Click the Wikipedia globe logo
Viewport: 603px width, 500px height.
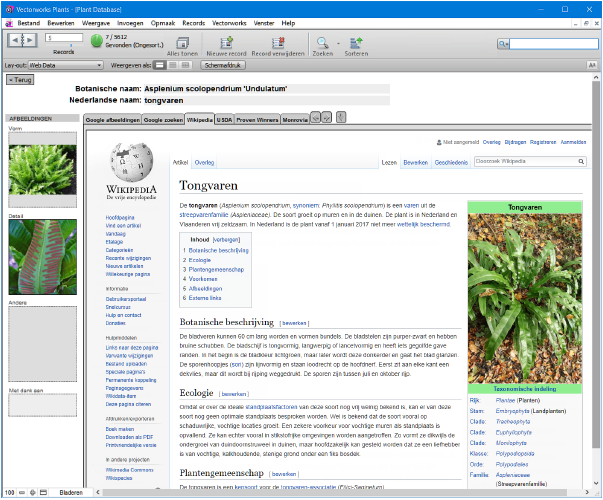(x=131, y=162)
